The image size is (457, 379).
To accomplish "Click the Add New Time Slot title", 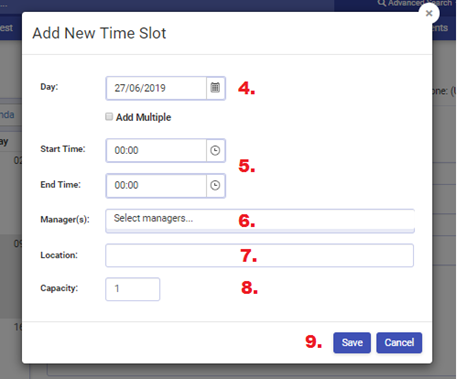I will click(x=99, y=33).
